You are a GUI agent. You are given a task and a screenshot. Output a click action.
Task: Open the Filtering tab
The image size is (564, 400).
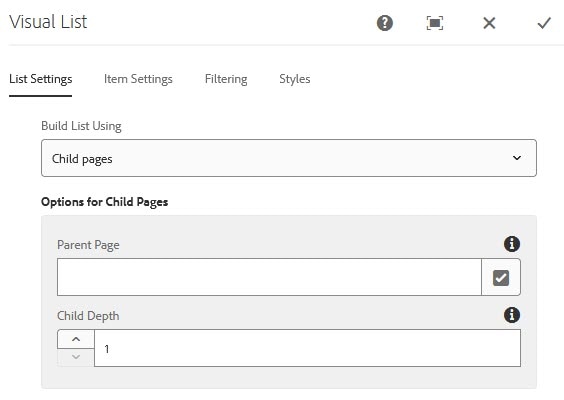tap(226, 79)
